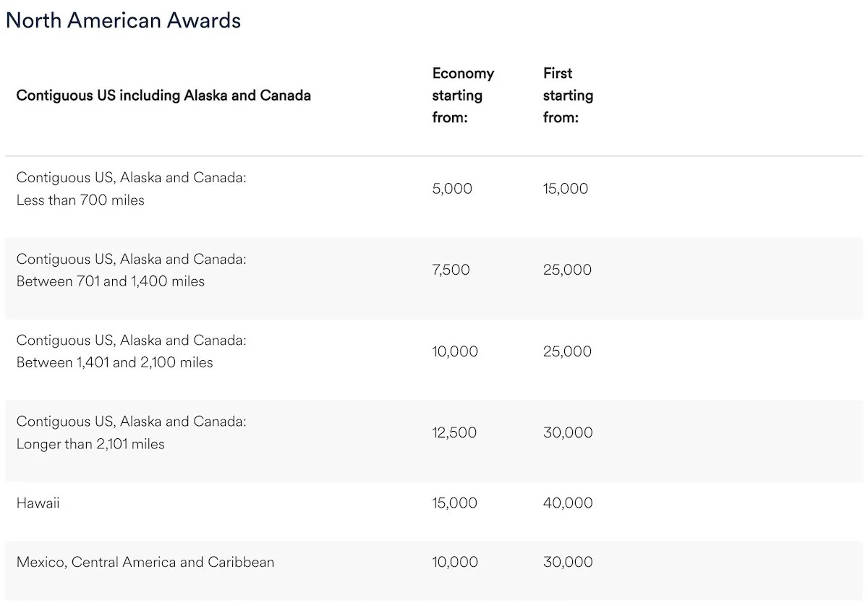Click first class price for longer than 2,101 miles
Screen dimensions: 868x606
568,432
